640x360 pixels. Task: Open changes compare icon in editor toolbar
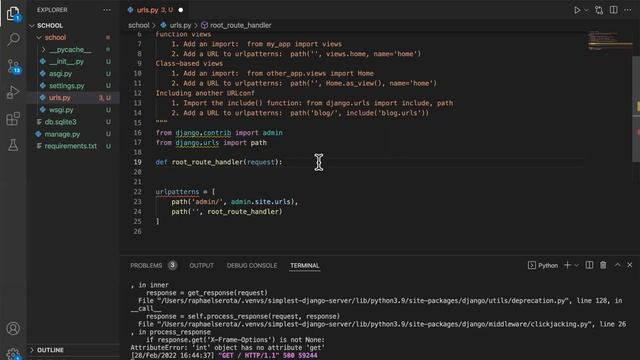599,10
